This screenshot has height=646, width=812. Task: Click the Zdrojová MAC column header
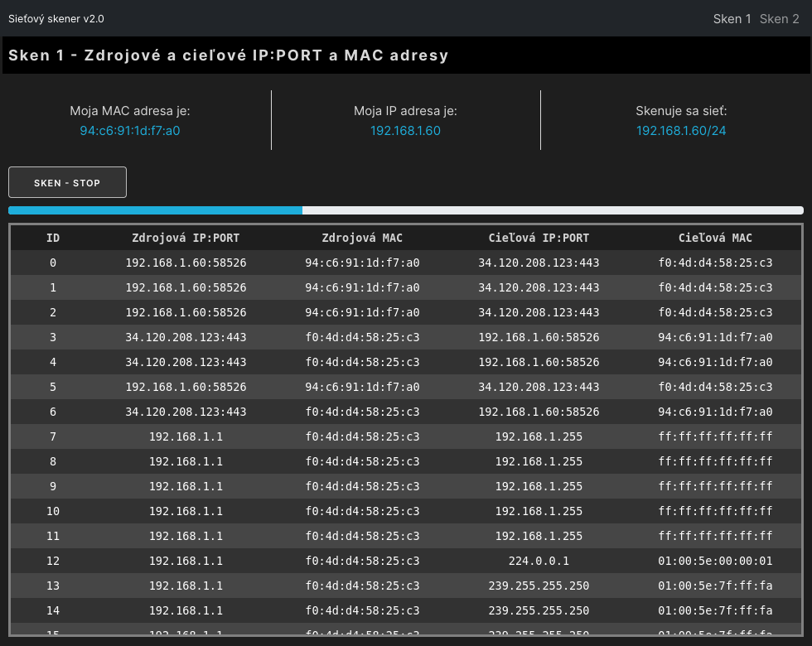point(362,238)
